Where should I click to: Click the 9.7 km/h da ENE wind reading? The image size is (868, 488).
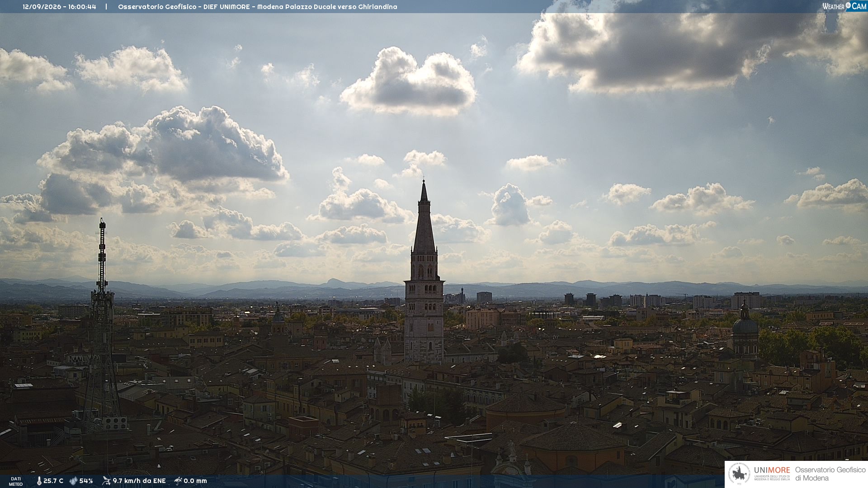(x=139, y=481)
